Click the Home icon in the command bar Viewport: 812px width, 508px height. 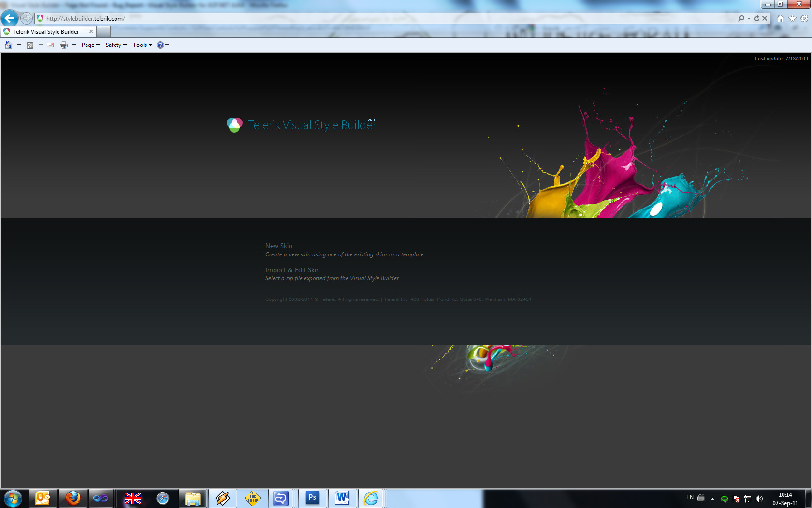click(9, 45)
